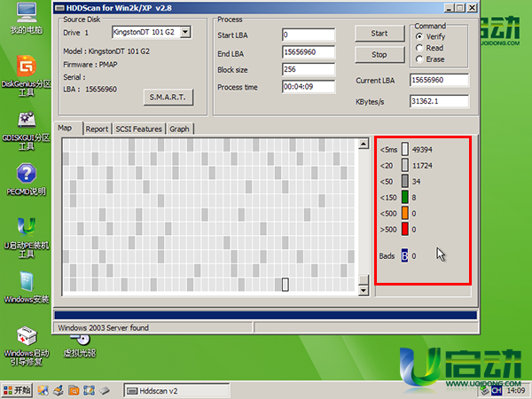532x399 pixels.
Task: Click the KBytes/s field
Action: coord(439,101)
